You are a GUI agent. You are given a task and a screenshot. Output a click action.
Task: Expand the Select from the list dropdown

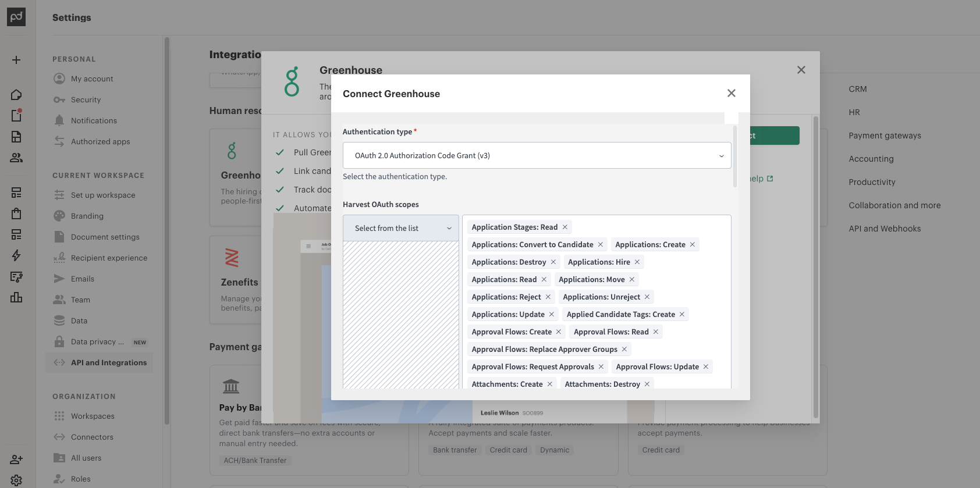[x=401, y=228]
